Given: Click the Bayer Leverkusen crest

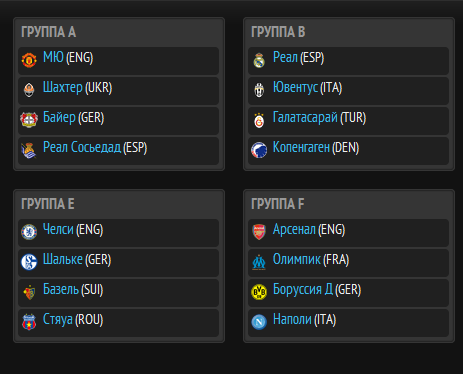Looking at the screenshot, I should (x=29, y=120).
